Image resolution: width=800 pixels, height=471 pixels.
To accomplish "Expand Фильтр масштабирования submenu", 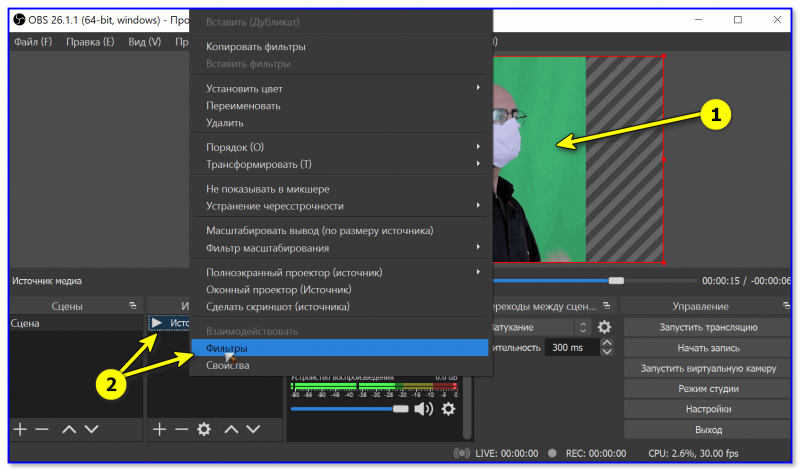I will point(340,248).
